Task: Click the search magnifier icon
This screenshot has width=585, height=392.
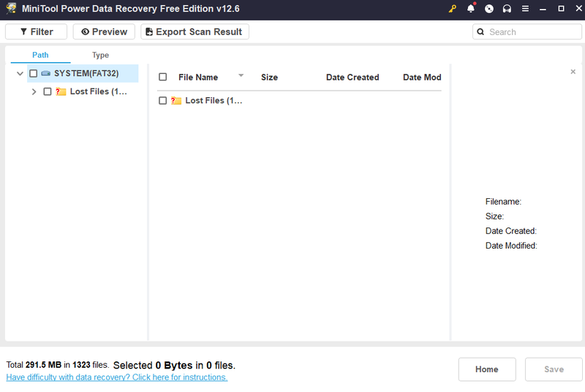Action: (x=480, y=31)
